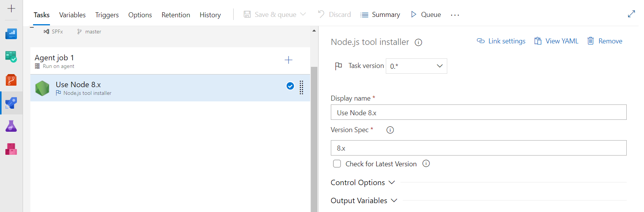Screen dimensions: 644x212
Task: Click the View YAML link
Action: [x=556, y=41]
